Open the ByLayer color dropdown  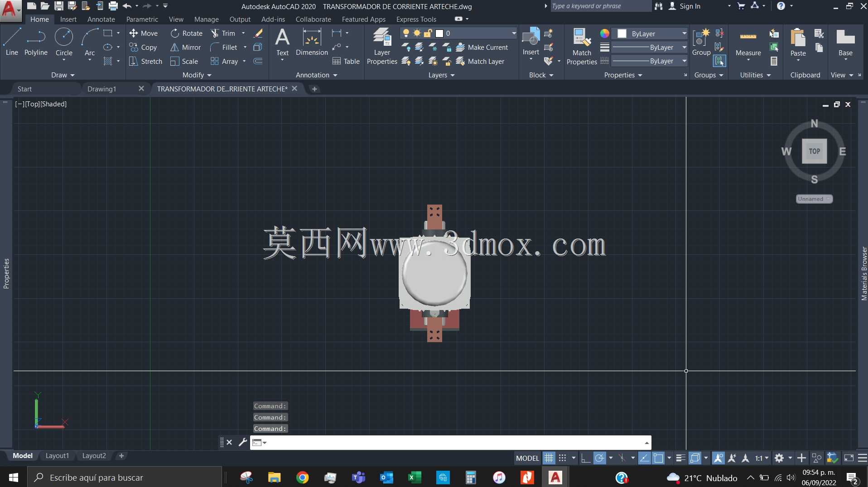651,33
